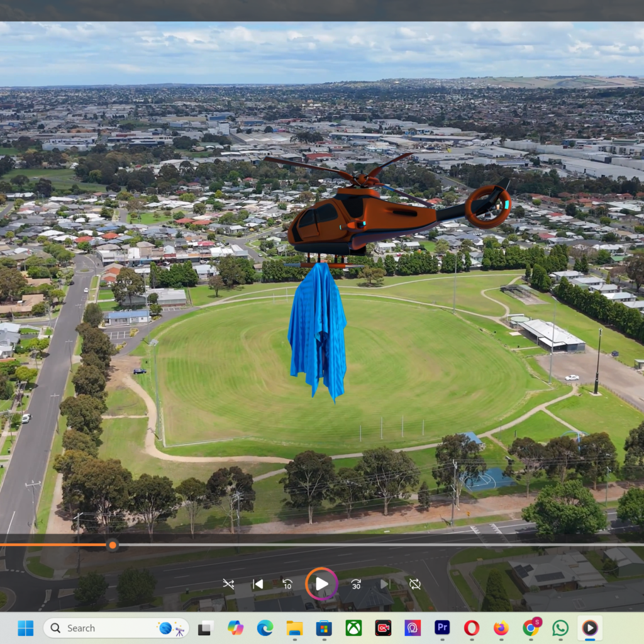
Task: Open Firefox from taskbar
Action: pos(501,628)
